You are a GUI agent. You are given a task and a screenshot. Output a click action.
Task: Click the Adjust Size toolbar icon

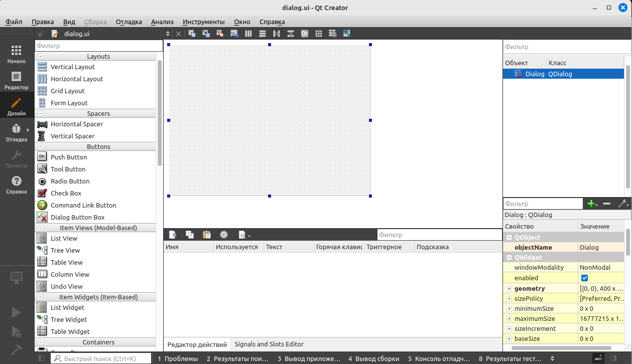click(346, 34)
